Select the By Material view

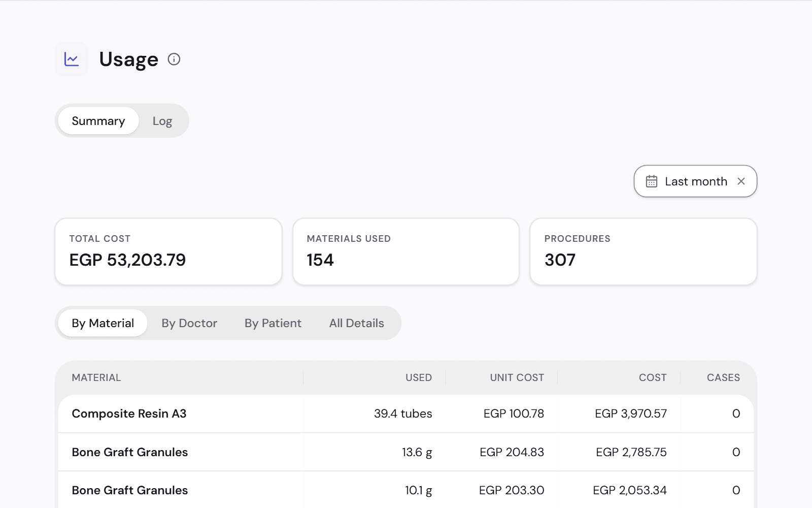(x=103, y=323)
